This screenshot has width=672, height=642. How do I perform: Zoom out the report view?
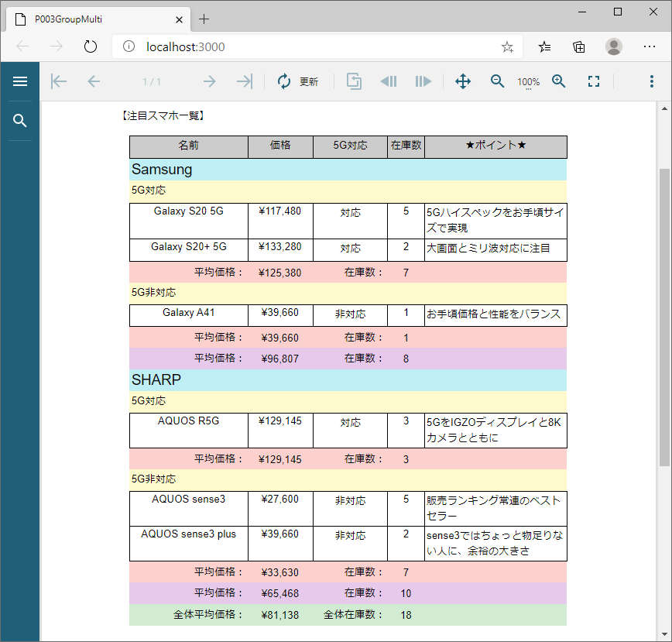click(x=497, y=81)
